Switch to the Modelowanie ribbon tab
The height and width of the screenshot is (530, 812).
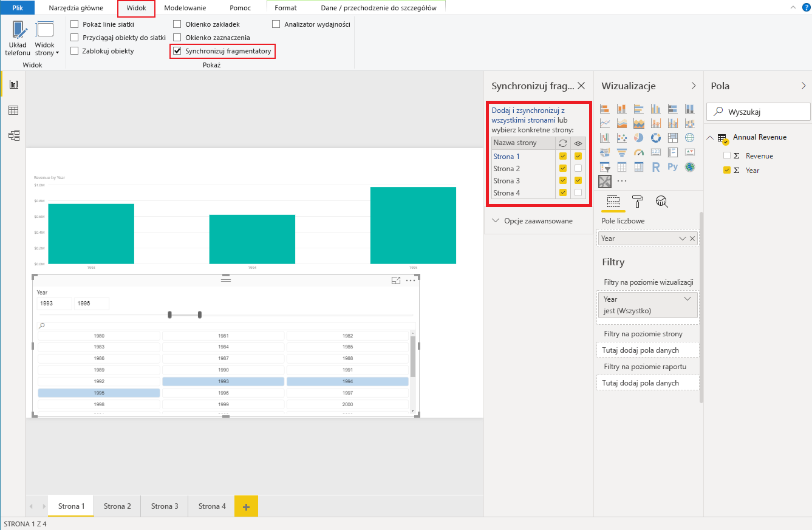[x=186, y=8]
